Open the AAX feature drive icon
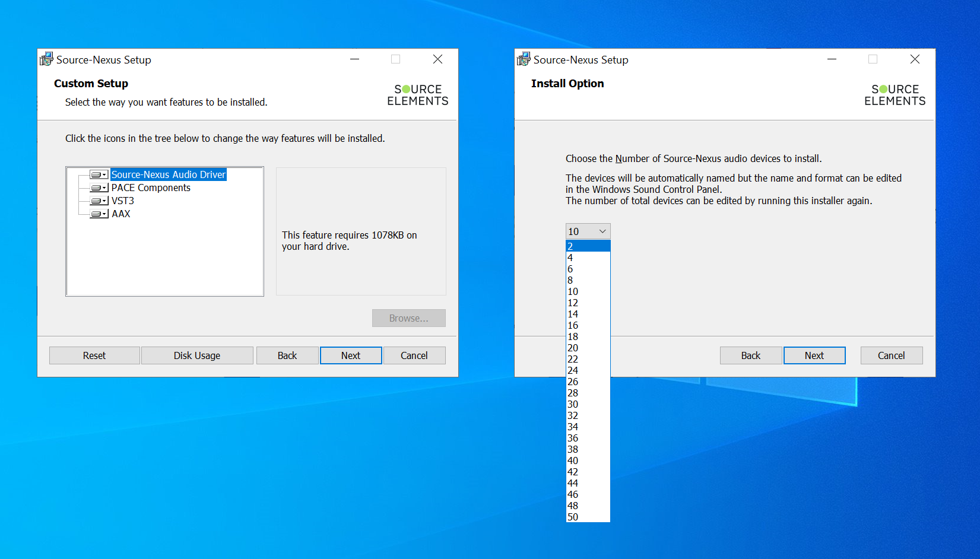The width and height of the screenshot is (980, 559). tap(99, 214)
